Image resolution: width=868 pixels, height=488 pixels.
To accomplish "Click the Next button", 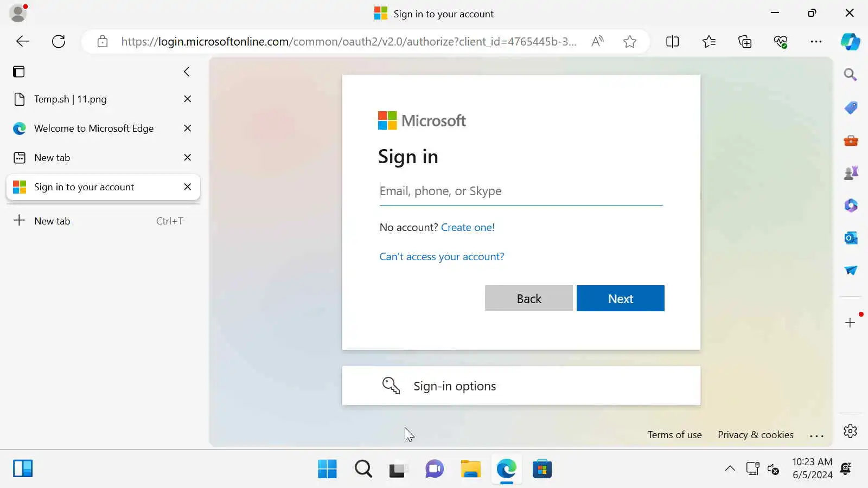I will pos(621,299).
